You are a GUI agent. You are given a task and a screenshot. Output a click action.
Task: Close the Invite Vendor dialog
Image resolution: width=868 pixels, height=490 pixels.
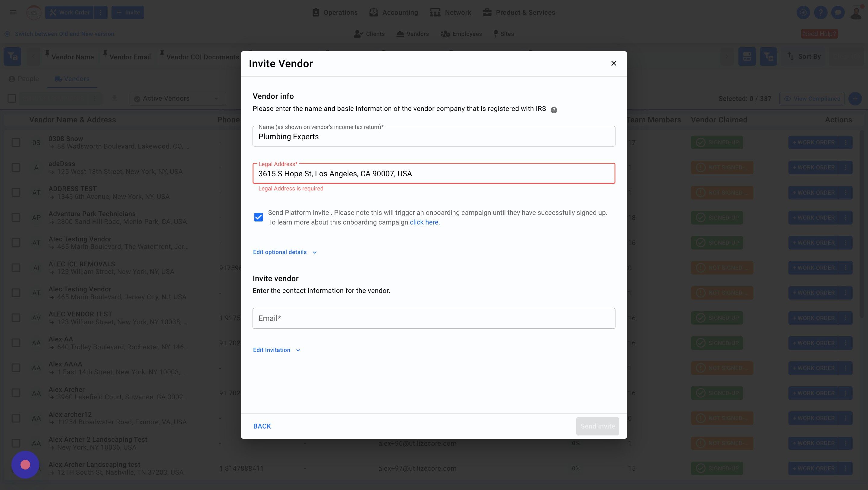tap(614, 63)
